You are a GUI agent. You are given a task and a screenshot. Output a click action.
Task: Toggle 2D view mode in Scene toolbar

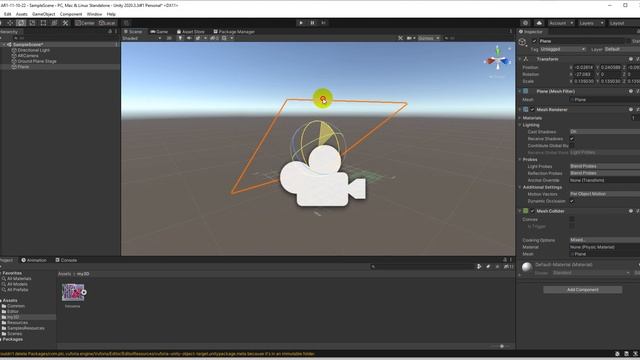pyautogui.click(x=169, y=38)
